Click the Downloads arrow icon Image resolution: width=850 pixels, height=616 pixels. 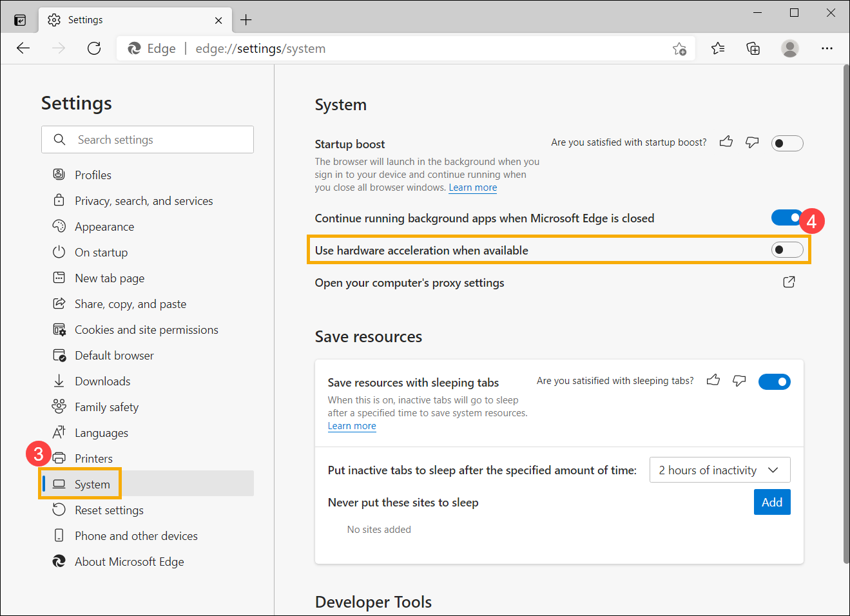coord(59,380)
